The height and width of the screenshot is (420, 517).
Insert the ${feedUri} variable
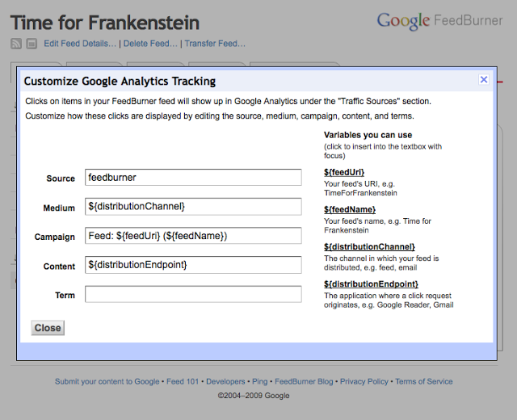coord(344,172)
